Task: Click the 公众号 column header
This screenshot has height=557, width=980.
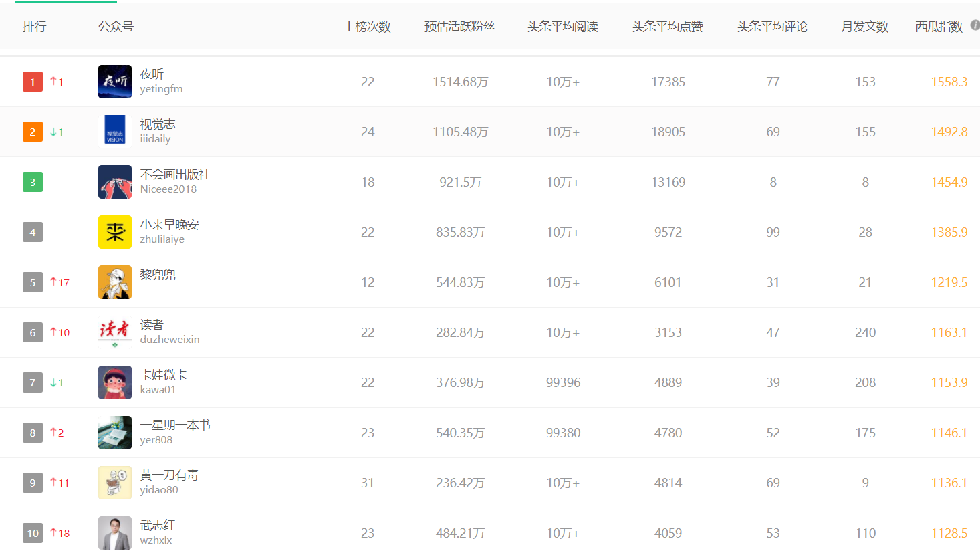Action: (116, 27)
